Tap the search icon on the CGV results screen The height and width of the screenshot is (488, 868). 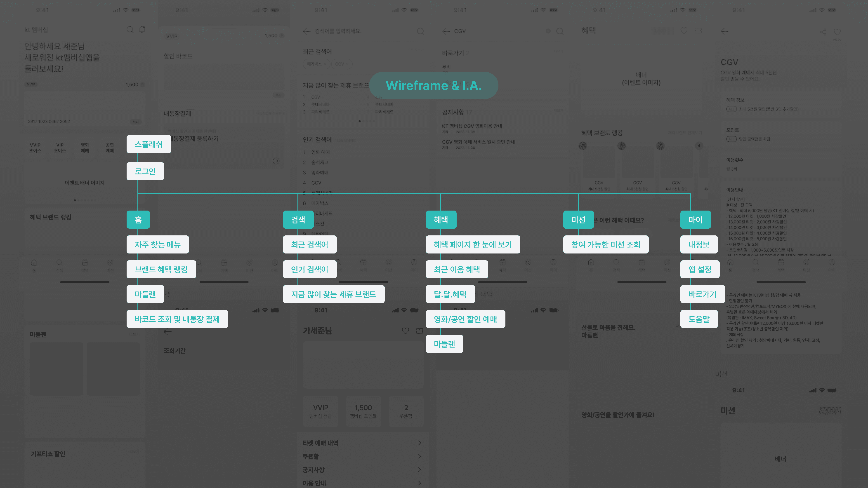click(560, 31)
